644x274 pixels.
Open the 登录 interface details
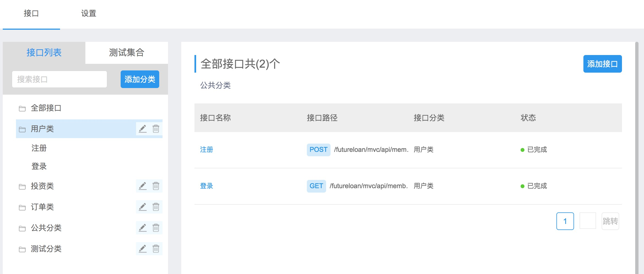pos(206,186)
